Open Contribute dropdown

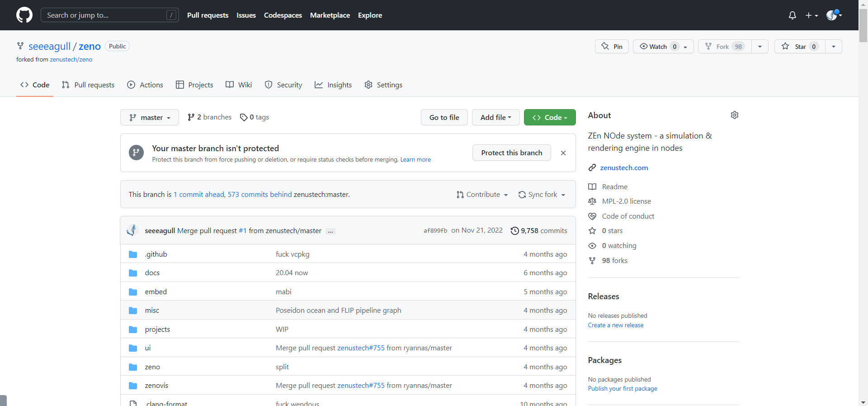tap(482, 194)
